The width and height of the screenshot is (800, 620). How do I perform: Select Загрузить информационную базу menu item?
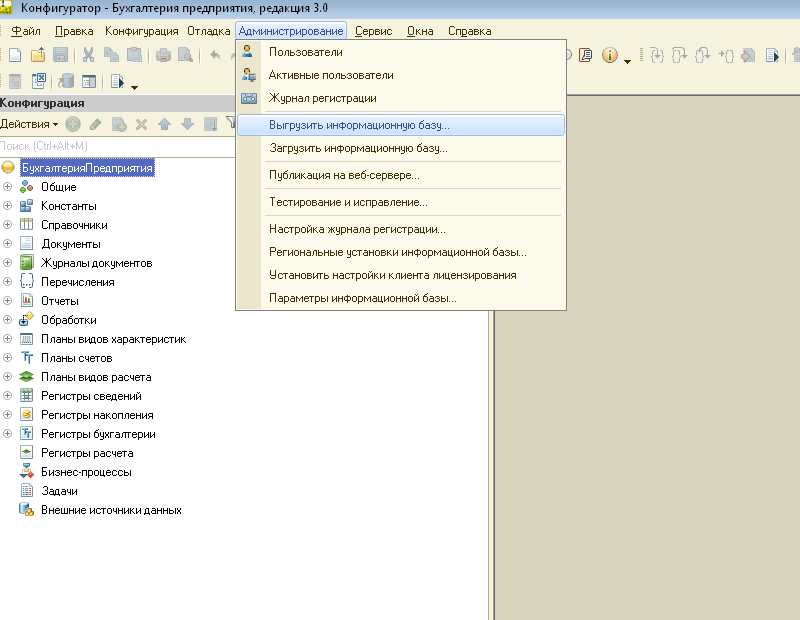coord(358,148)
